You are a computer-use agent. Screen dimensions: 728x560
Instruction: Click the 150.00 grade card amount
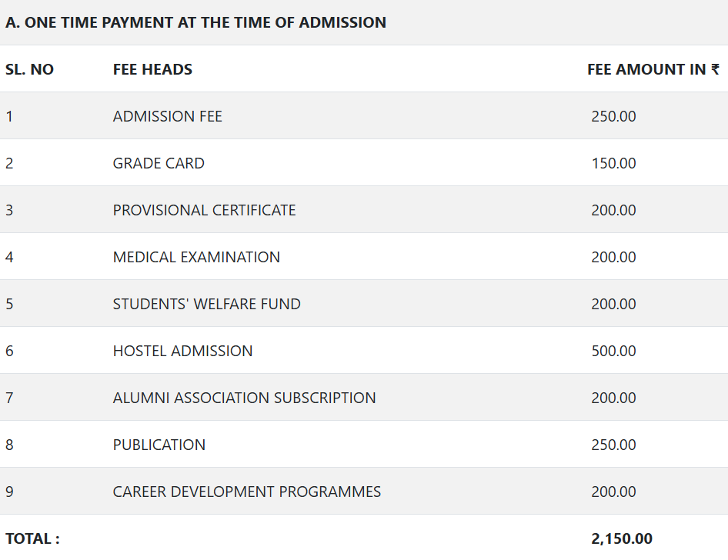(613, 163)
